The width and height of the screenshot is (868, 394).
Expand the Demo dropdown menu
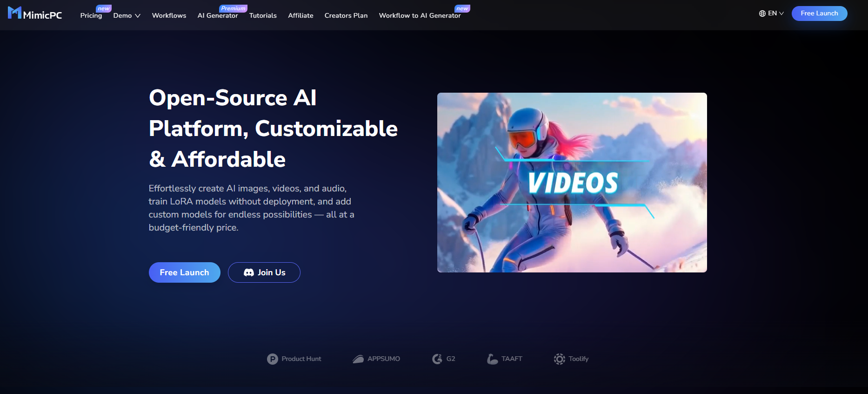(x=127, y=15)
